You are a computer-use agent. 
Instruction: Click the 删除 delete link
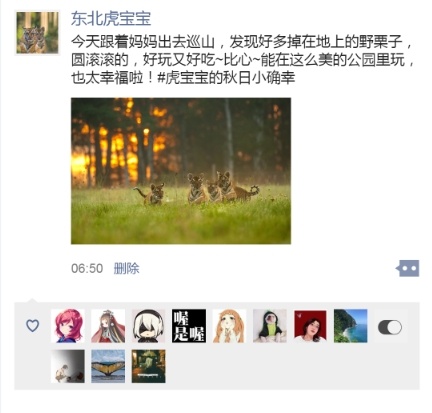tap(126, 268)
